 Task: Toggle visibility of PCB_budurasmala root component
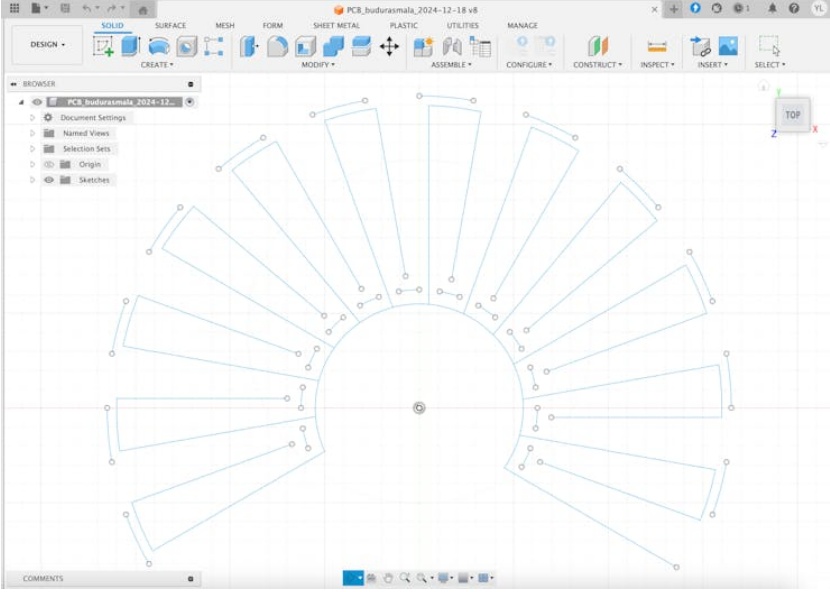(37, 102)
